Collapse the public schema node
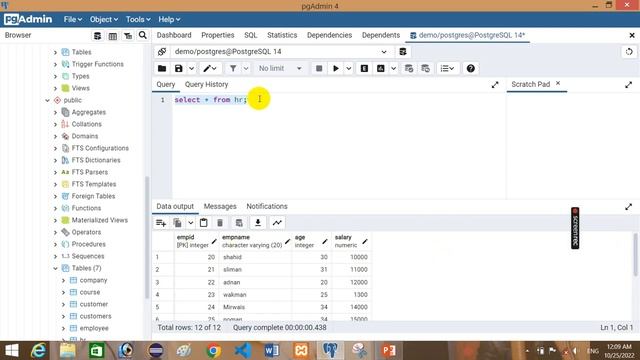 [x=47, y=100]
